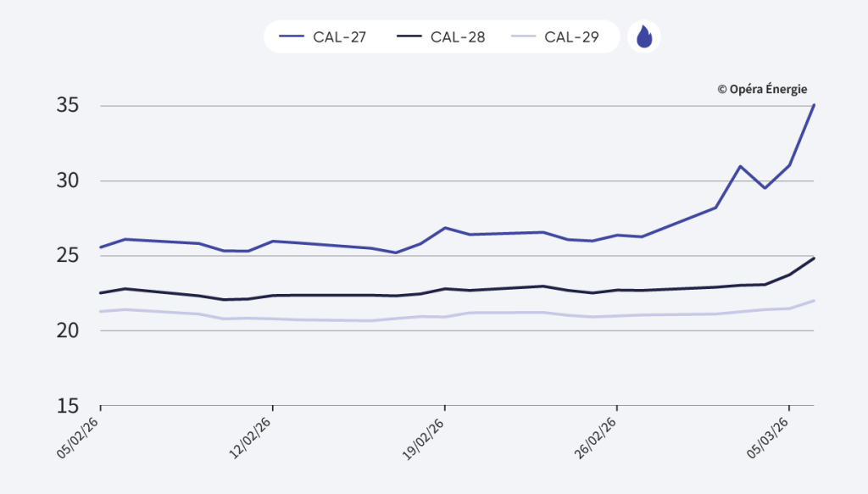Click the 20 y-axis value label
Image resolution: width=868 pixels, height=494 pixels.
(68, 330)
